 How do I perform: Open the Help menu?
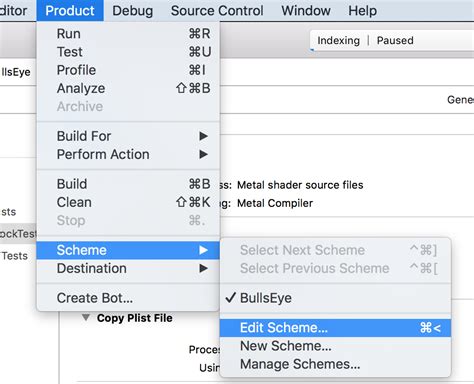[x=363, y=11]
